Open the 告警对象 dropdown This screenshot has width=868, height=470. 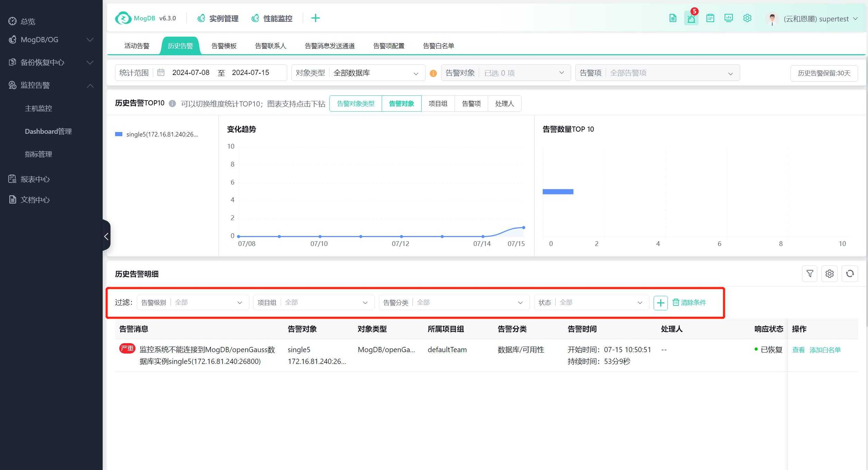[506, 73]
